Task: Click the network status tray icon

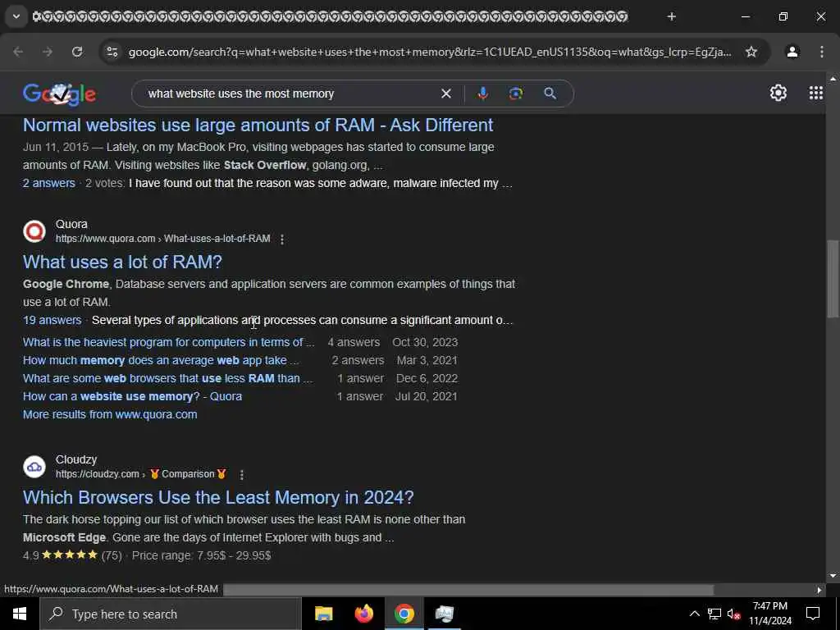Action: [x=714, y=614]
